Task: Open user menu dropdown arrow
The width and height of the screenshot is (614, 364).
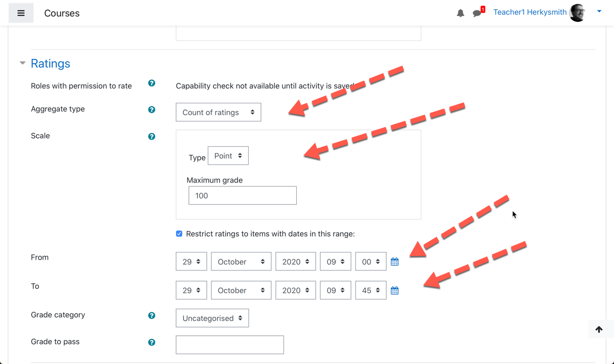Action: (x=599, y=11)
